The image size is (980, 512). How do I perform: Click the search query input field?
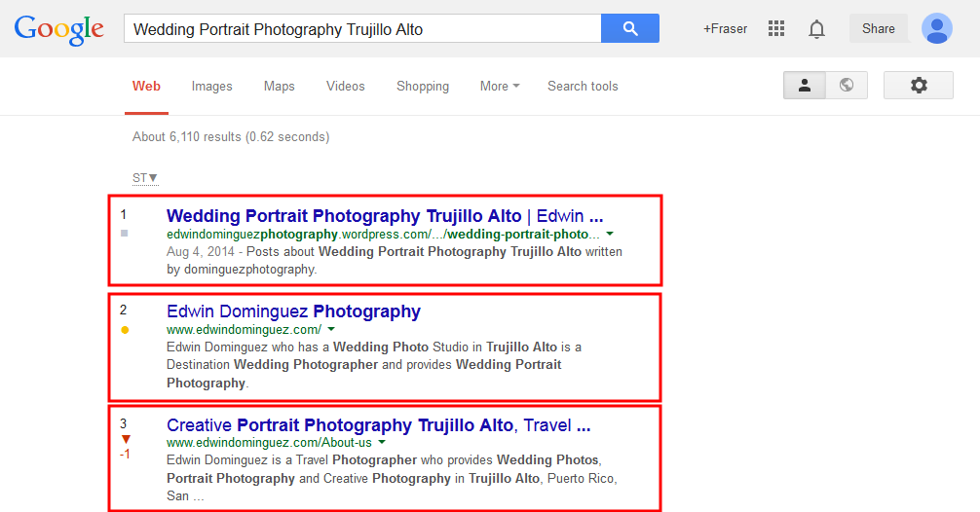pos(362,29)
